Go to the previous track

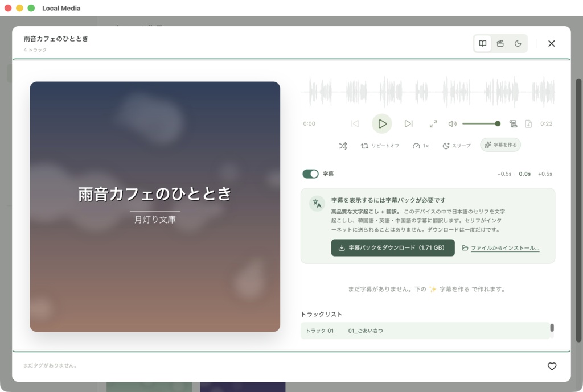(x=355, y=123)
